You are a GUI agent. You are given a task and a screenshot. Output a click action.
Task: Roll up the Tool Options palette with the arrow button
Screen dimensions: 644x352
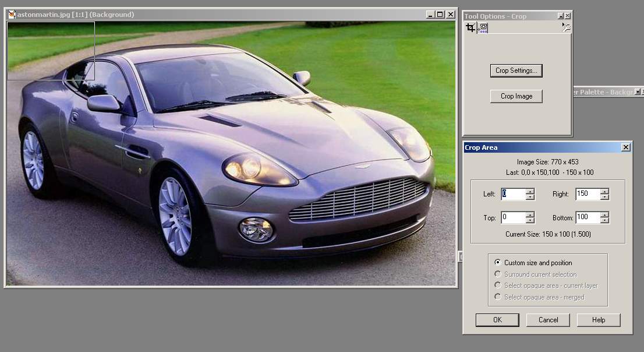(561, 16)
